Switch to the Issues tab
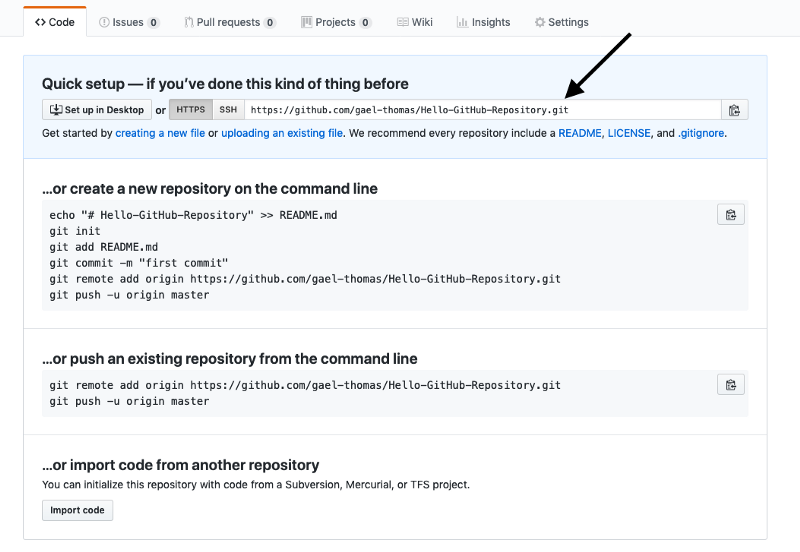800x552 pixels. (129, 22)
